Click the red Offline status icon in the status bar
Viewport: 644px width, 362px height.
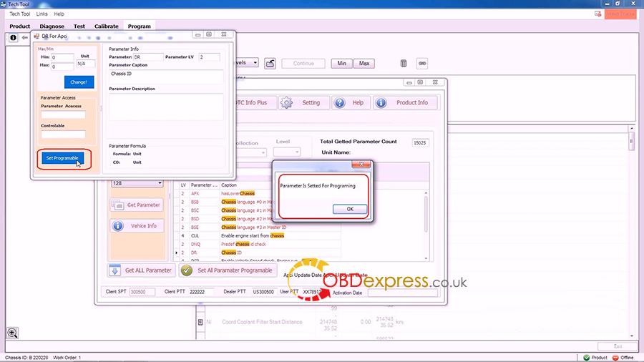coord(615,358)
